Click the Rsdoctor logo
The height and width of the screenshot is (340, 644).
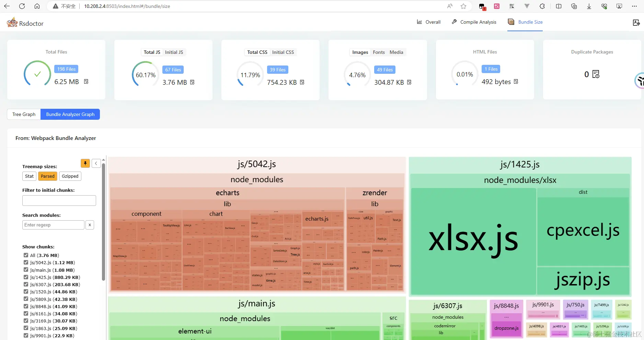(x=25, y=23)
